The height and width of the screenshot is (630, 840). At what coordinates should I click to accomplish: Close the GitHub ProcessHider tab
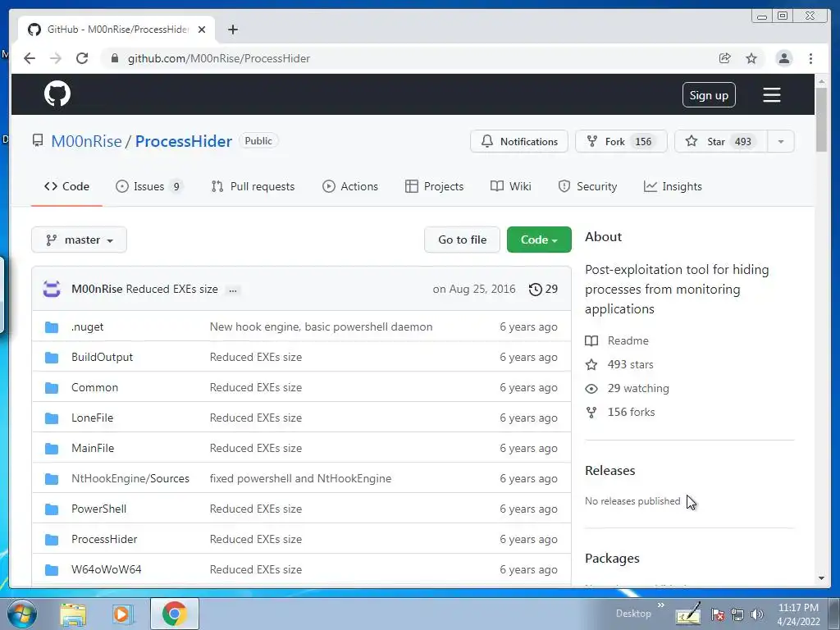[202, 30]
